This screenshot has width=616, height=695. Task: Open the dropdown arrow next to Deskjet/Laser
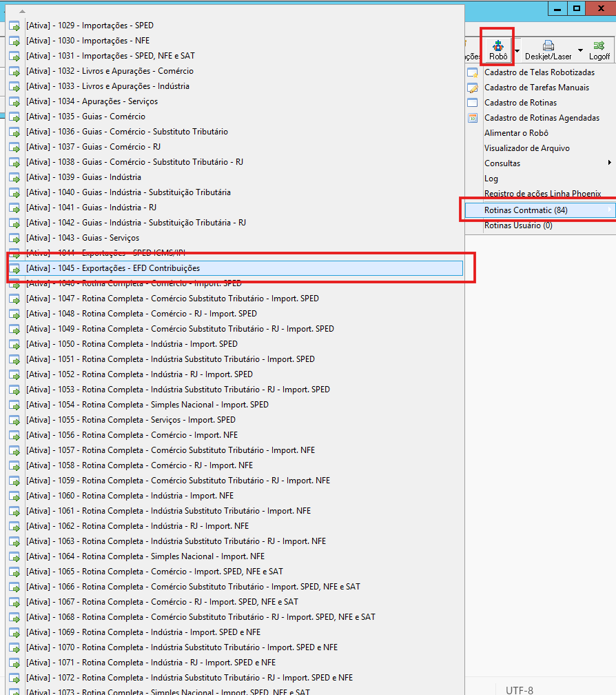(x=580, y=50)
